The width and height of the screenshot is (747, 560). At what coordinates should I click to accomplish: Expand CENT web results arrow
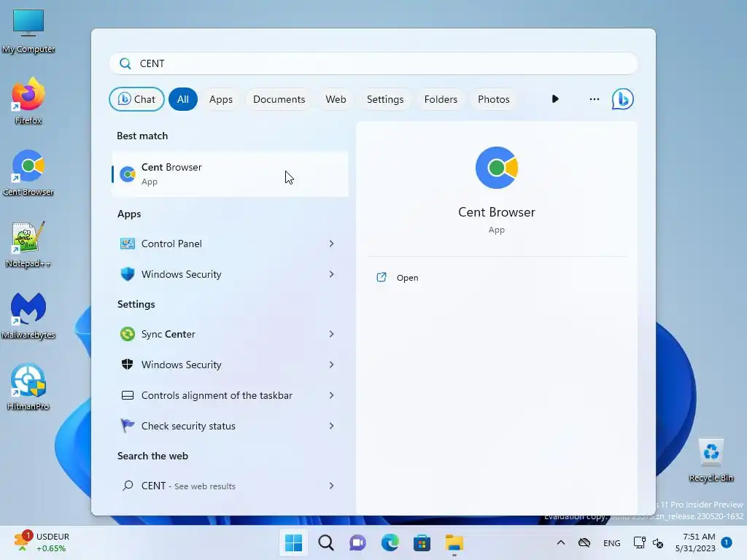click(332, 486)
